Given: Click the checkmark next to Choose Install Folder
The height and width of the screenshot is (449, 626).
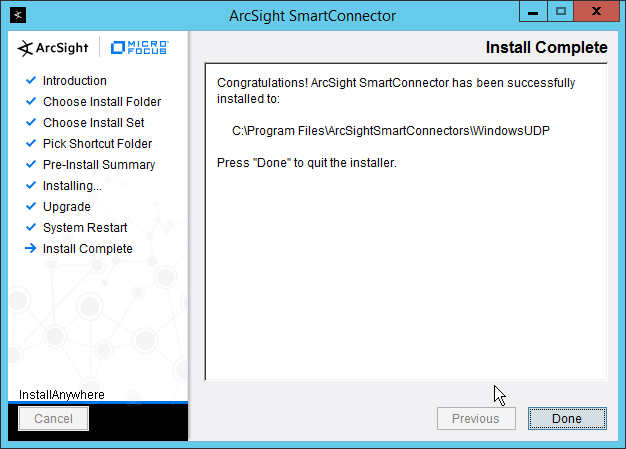Looking at the screenshot, I should (x=31, y=102).
